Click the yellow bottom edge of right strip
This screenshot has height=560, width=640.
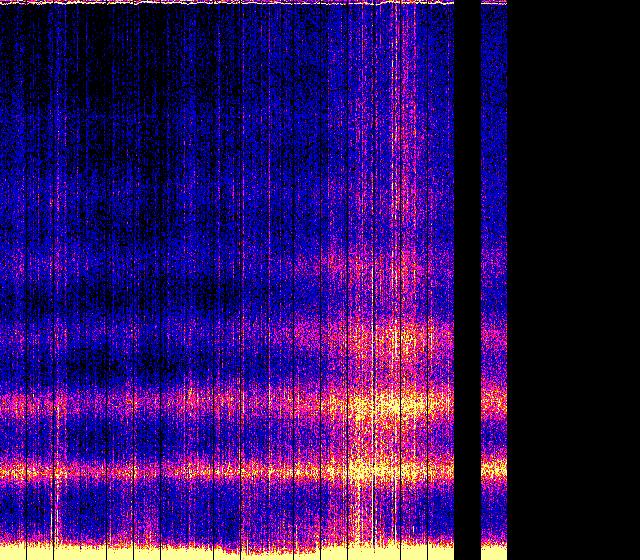[x=494, y=552]
